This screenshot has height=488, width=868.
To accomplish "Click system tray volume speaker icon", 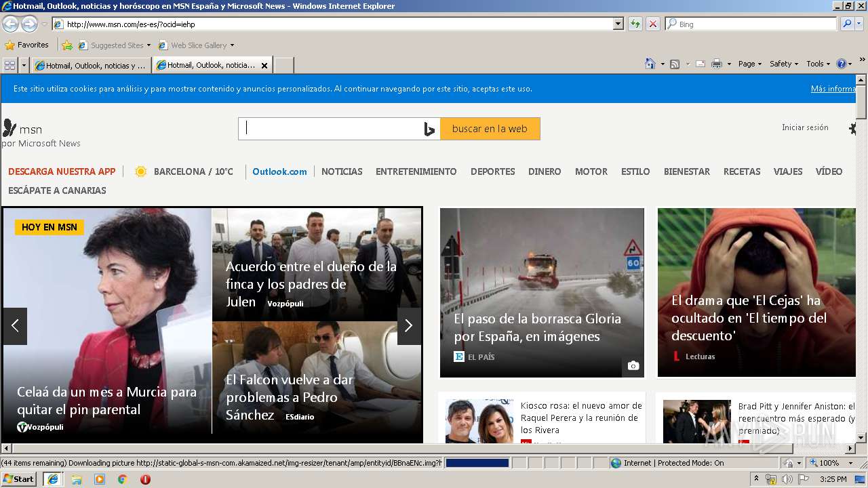I will [x=787, y=479].
